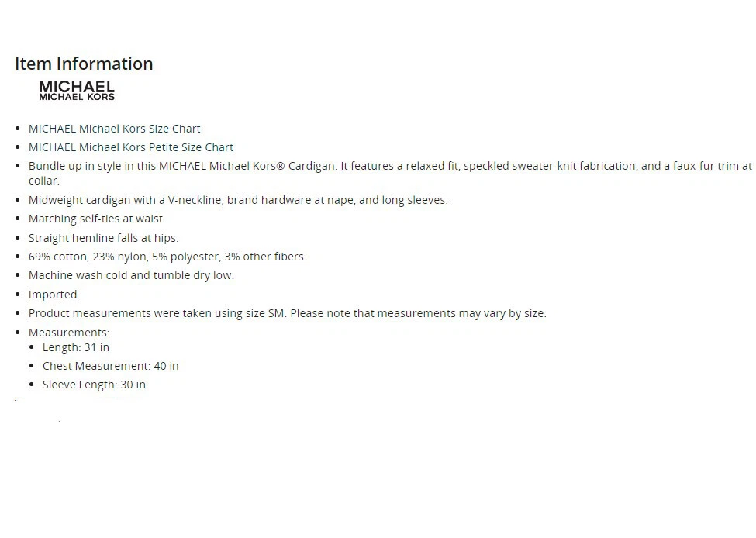The height and width of the screenshot is (538, 756).
Task: Click the 'Straight hemline falls at hips' text
Action: [104, 238]
